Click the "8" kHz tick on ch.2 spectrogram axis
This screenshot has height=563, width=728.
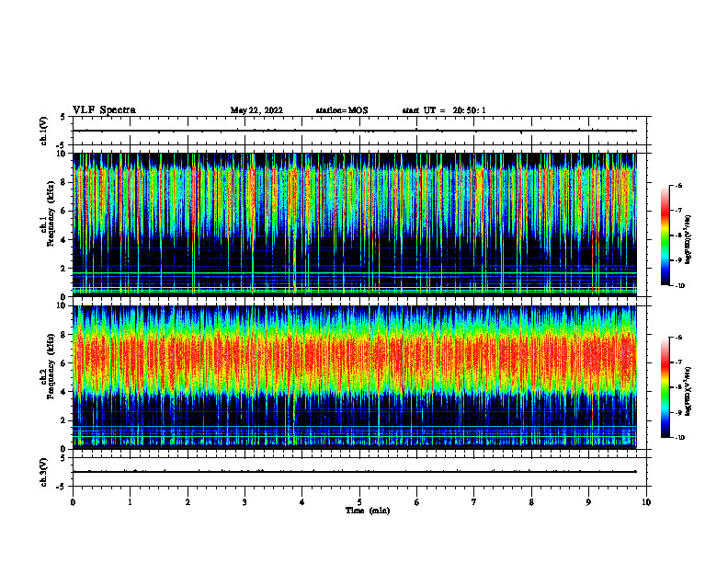(x=63, y=335)
